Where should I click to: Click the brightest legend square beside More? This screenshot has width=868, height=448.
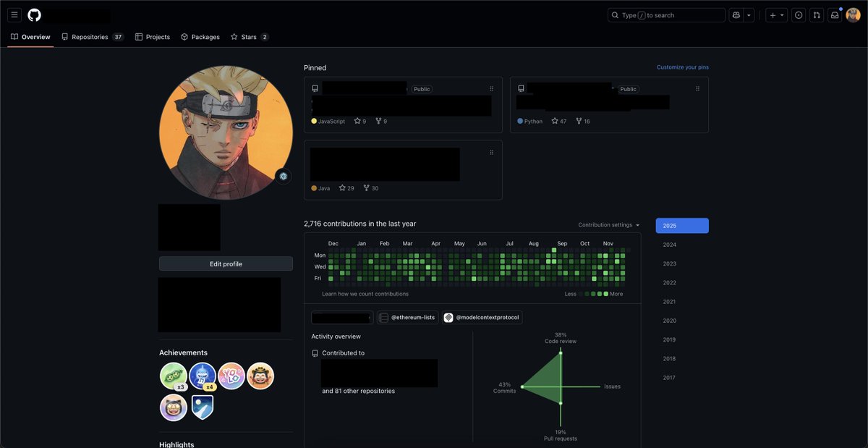[x=606, y=294]
